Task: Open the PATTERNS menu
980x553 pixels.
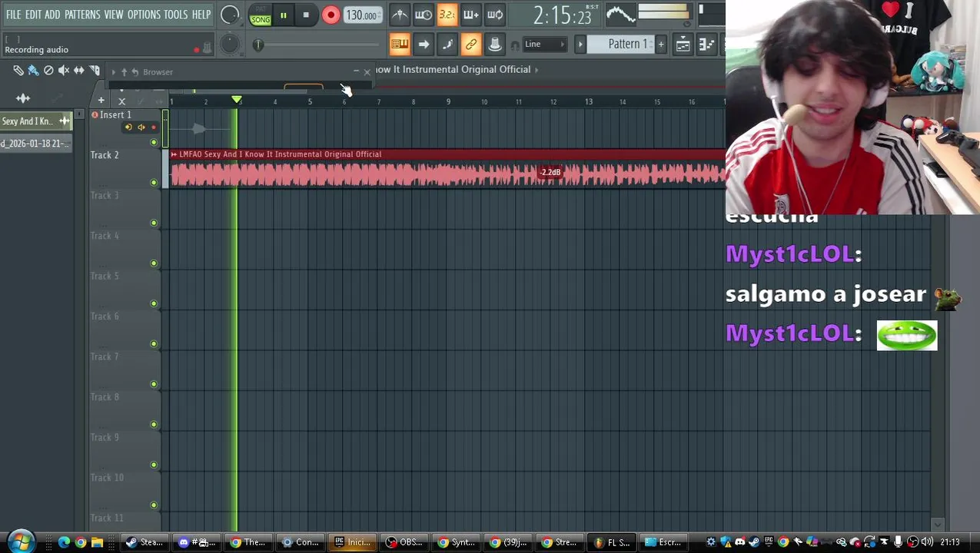Action: pyautogui.click(x=82, y=15)
